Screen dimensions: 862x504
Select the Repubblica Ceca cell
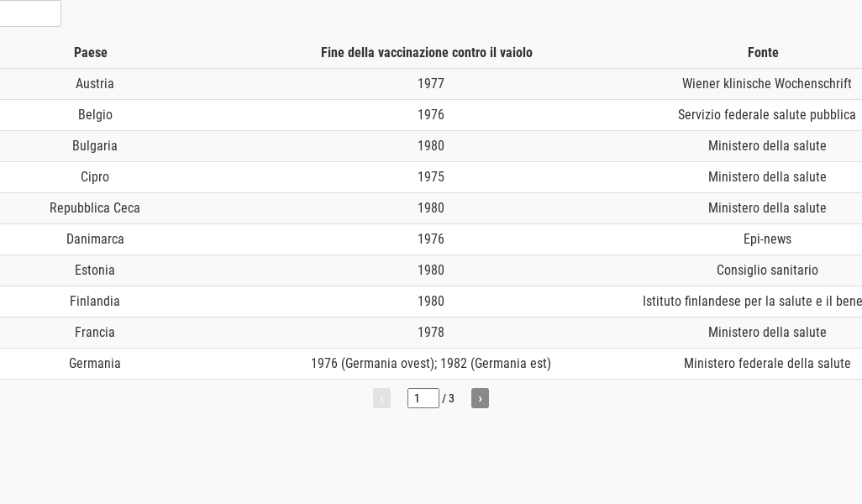click(x=95, y=208)
